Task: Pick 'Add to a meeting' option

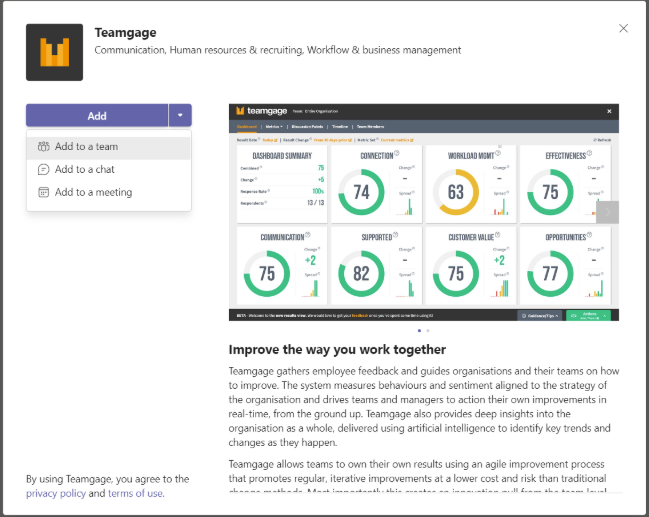Action: pos(93,193)
